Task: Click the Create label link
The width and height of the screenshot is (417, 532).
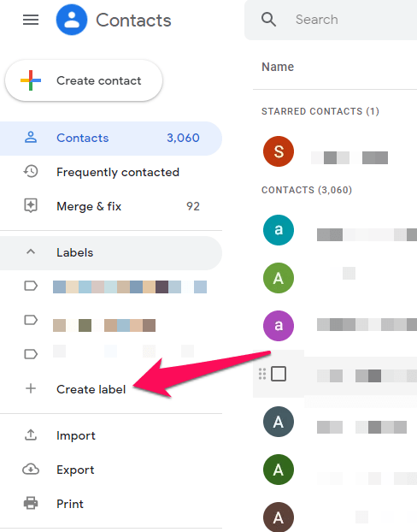Action: (x=91, y=389)
